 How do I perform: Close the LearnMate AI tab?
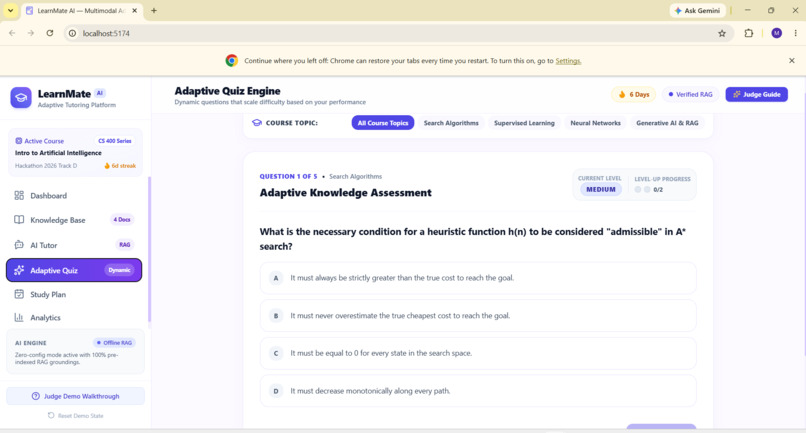[135, 10]
